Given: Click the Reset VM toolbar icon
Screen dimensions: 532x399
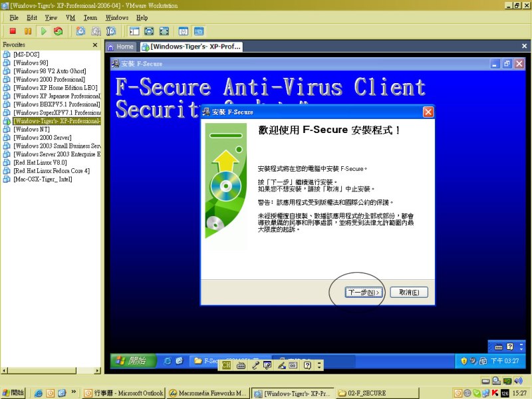Looking at the screenshot, I should point(59,31).
